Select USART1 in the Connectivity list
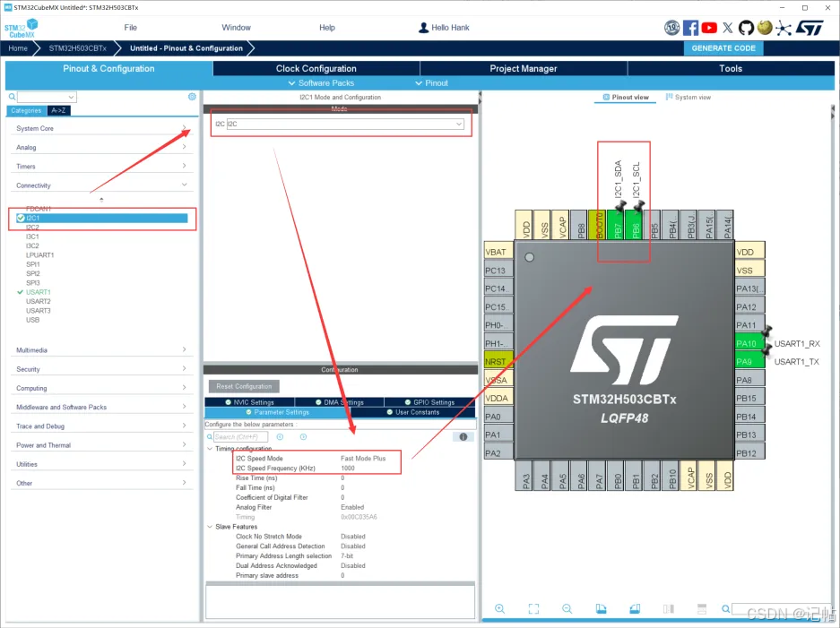The width and height of the screenshot is (840, 628). [x=39, y=292]
